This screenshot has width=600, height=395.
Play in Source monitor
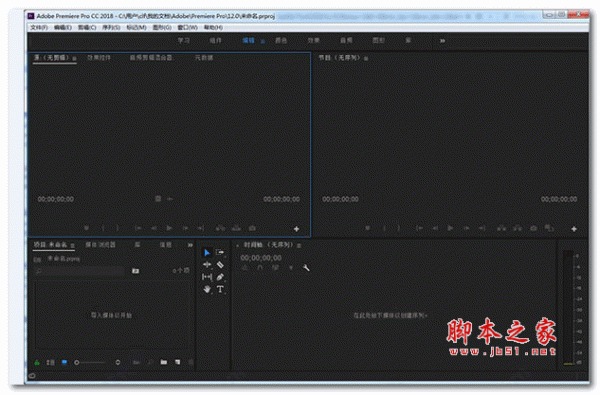[x=169, y=228]
